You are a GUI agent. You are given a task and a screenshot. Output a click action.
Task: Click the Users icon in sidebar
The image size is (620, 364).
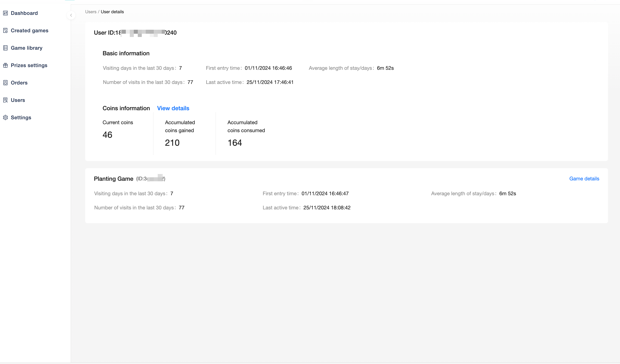pos(5,100)
